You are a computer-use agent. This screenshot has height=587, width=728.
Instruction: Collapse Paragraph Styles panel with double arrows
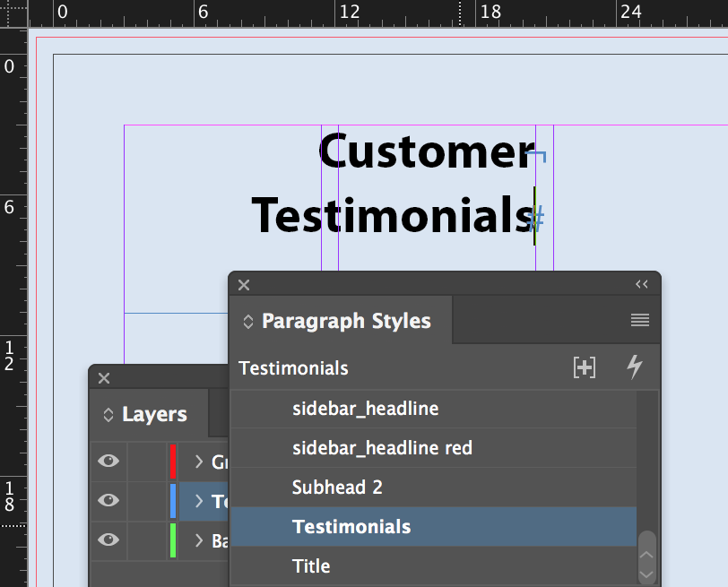[642, 284]
